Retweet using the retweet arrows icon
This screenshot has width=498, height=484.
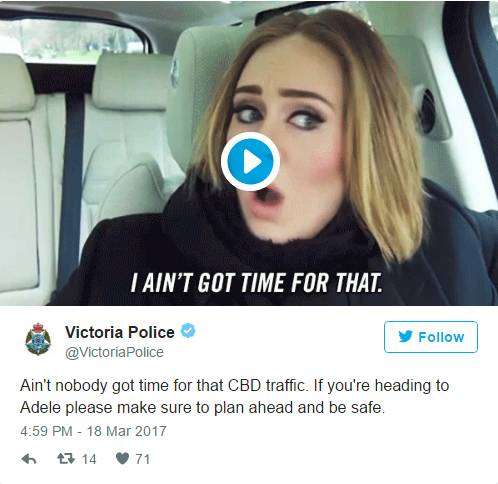(x=66, y=459)
